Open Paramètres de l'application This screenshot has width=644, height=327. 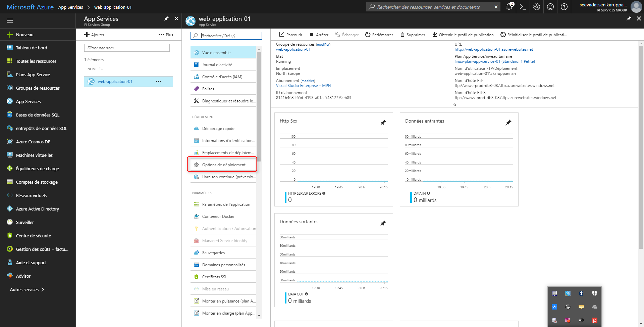click(x=223, y=204)
